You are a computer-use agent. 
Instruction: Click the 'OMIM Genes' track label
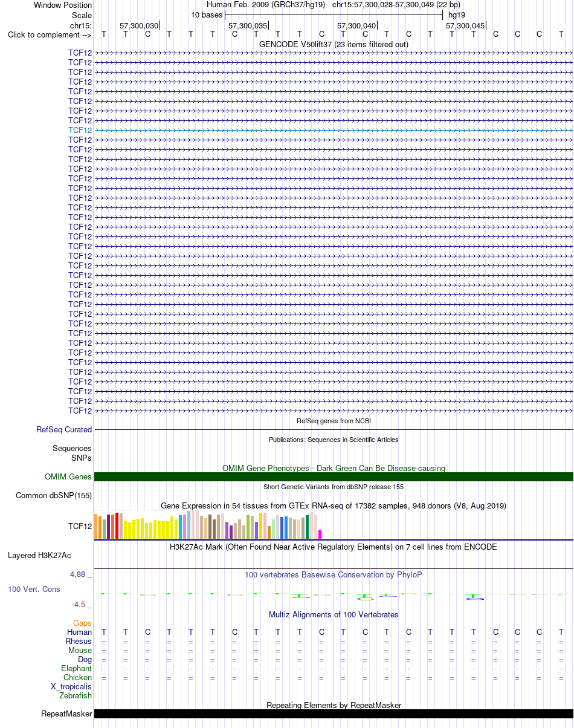pos(68,477)
